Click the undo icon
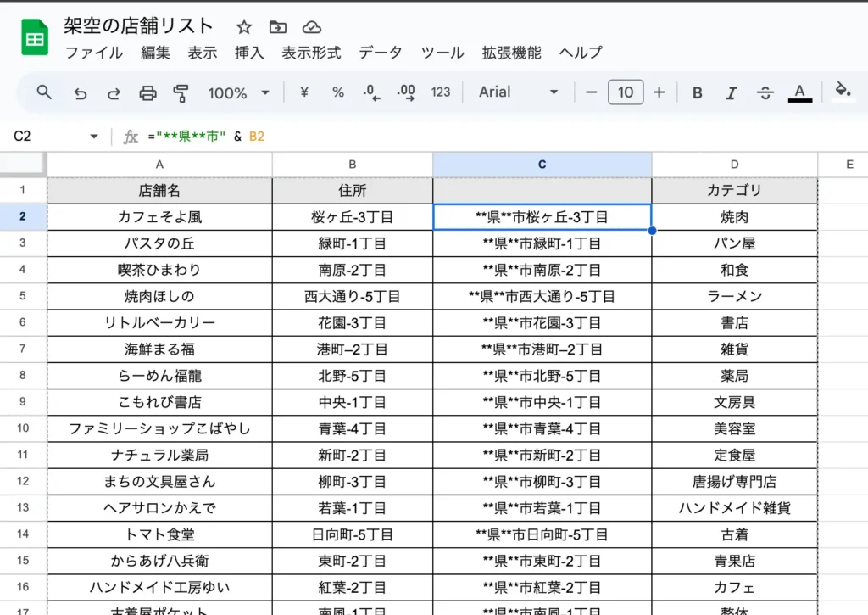Image resolution: width=868 pixels, height=615 pixels. point(80,92)
